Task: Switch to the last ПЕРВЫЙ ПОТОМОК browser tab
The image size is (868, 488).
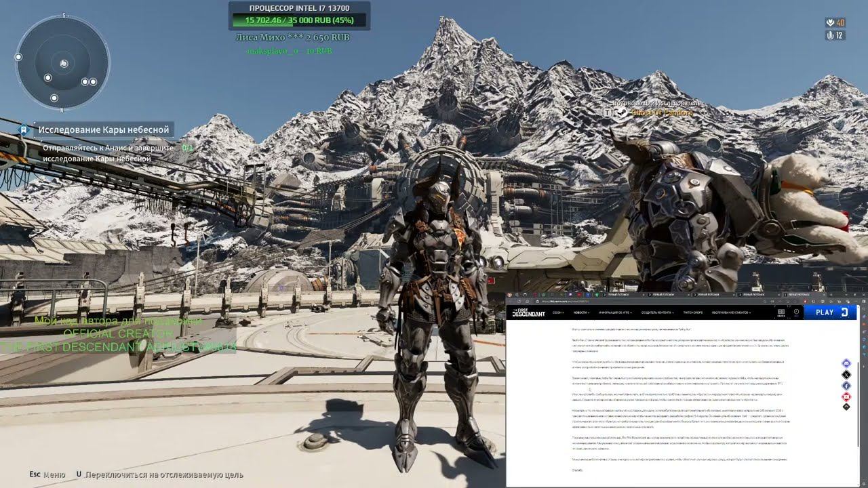Action: pyautogui.click(x=804, y=294)
